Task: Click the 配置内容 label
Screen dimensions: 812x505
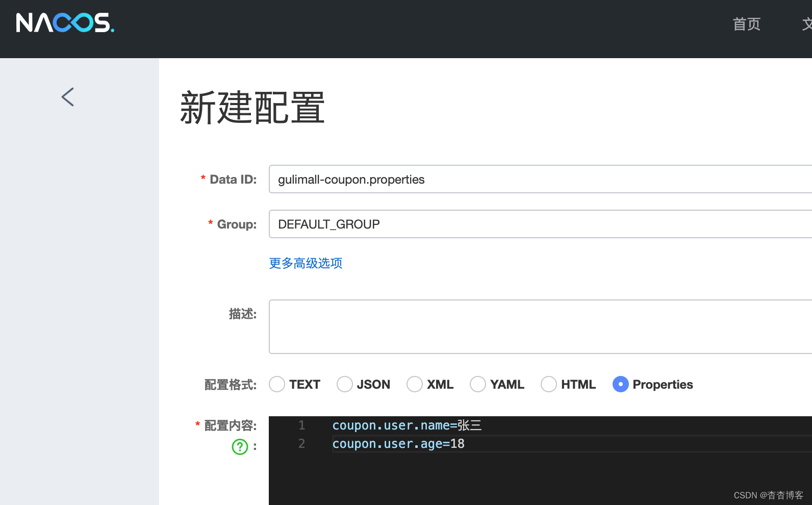Action: [x=230, y=425]
